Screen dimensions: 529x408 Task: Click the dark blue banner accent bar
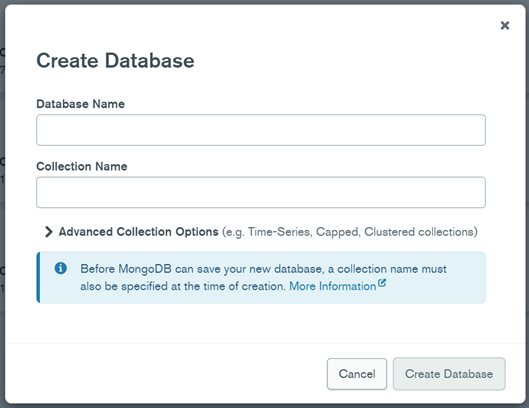click(x=38, y=277)
